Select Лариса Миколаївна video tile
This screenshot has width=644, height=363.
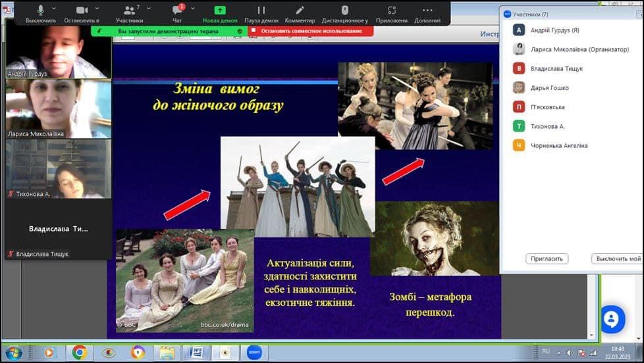pos(59,109)
